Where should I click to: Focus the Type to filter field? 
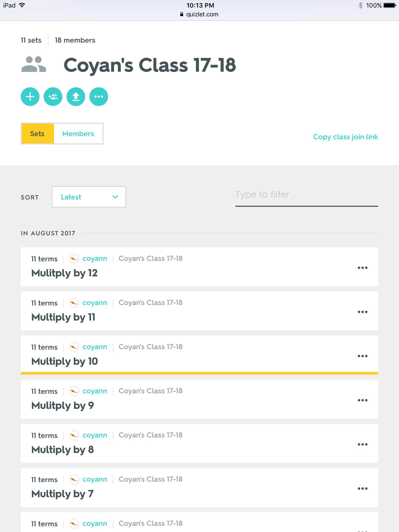[307, 195]
